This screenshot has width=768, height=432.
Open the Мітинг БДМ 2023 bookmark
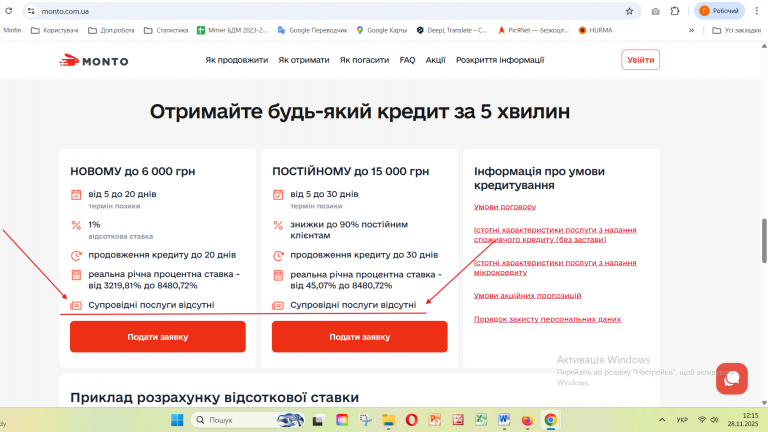coord(232,30)
